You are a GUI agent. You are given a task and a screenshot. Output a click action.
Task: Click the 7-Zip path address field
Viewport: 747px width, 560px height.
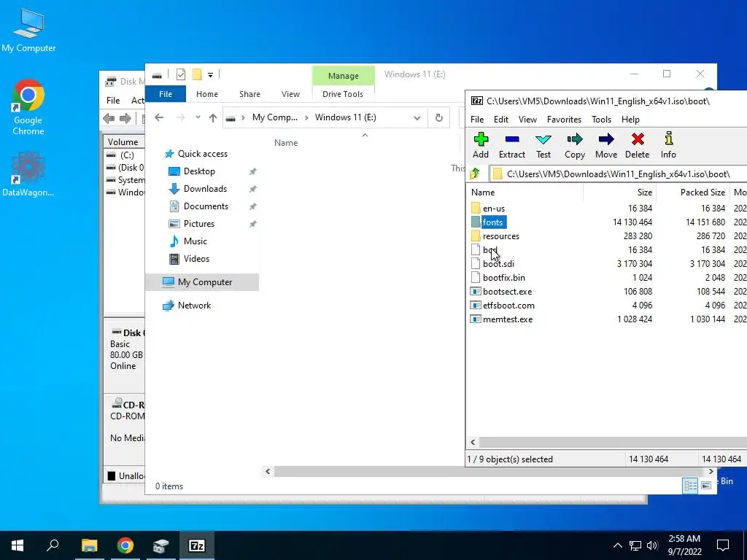click(619, 174)
